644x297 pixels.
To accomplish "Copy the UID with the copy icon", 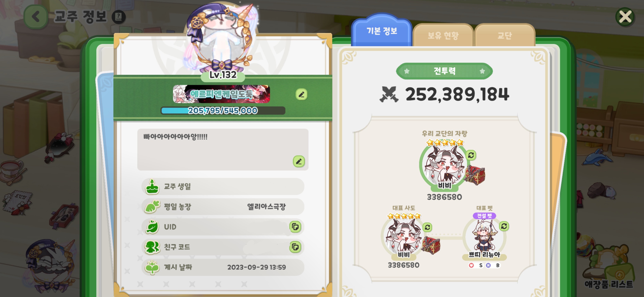I will [295, 226].
